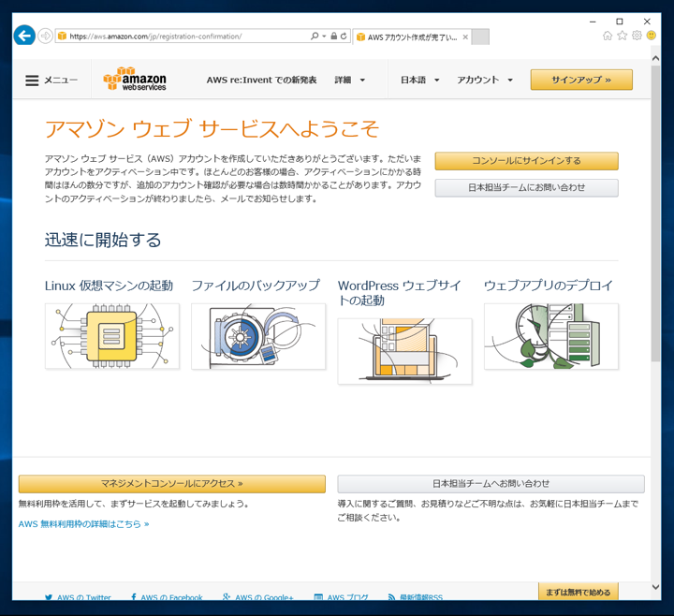Click the security lock icon in address bar
The image size is (674, 616).
point(333,37)
